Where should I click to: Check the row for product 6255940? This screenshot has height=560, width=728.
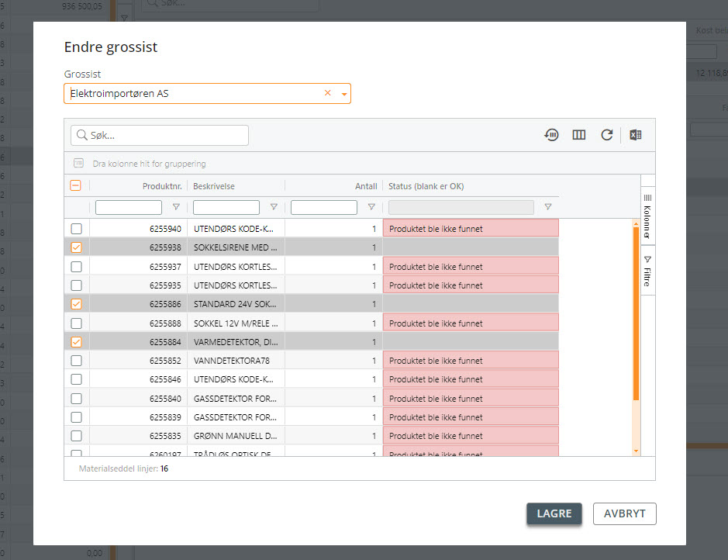point(76,229)
